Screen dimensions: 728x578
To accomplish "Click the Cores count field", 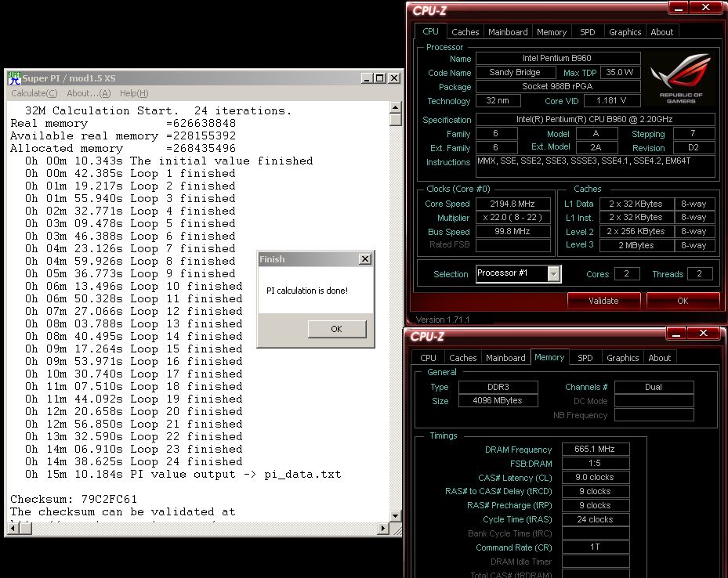I will pos(627,273).
